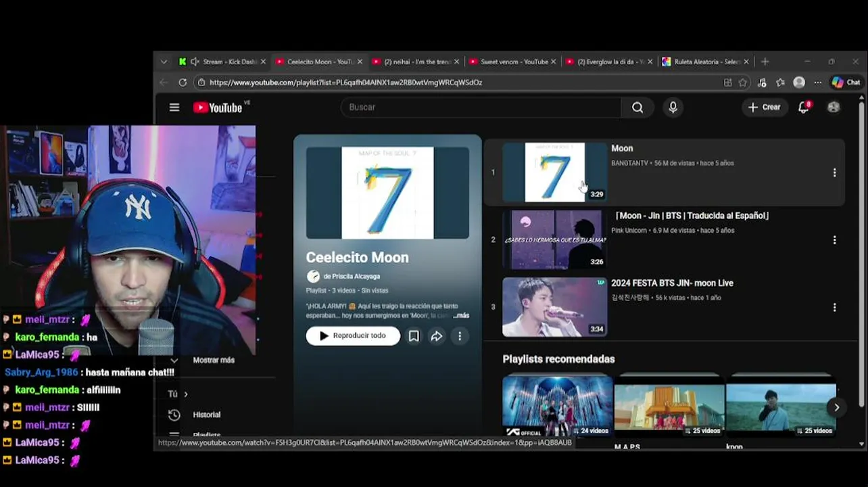Go to the YouTube home logo
The width and height of the screenshot is (868, 487).
pos(218,108)
